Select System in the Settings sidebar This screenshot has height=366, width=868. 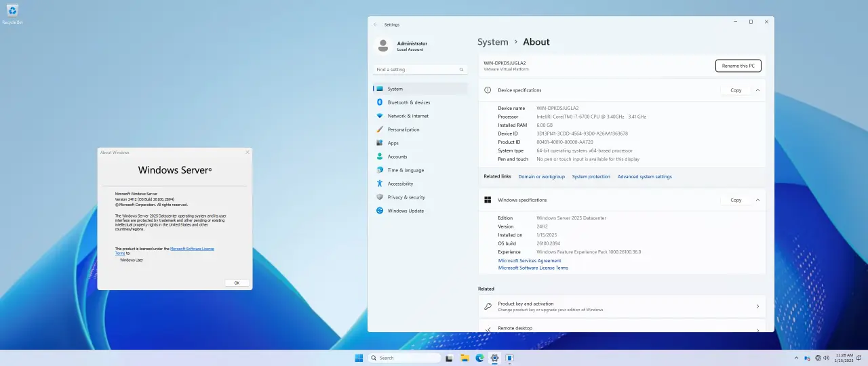click(420, 89)
